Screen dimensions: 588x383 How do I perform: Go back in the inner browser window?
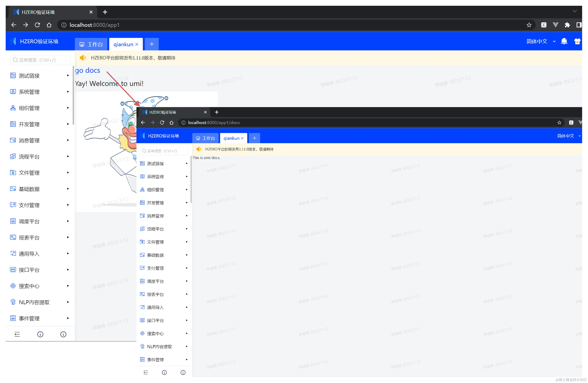143,122
